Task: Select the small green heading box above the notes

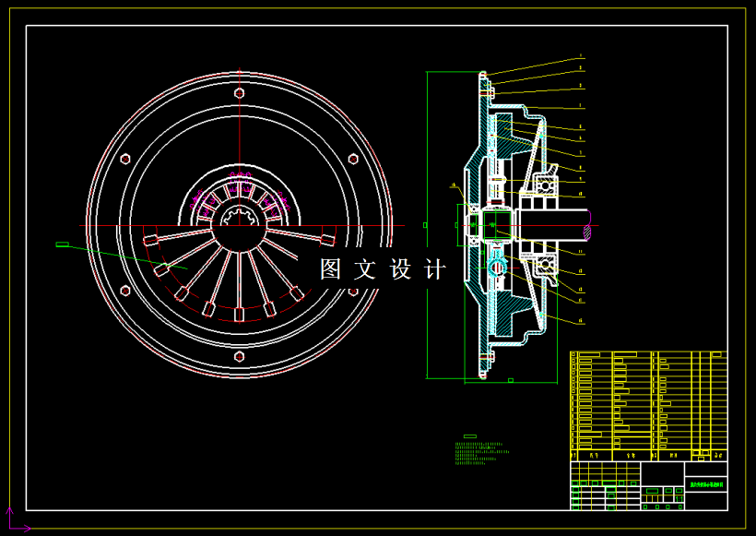Action: coord(469,436)
